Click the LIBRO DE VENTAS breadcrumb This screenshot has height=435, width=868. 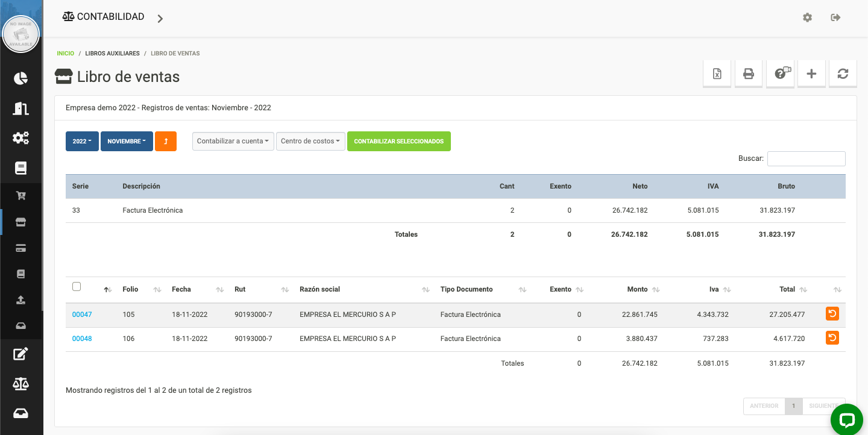pyautogui.click(x=175, y=54)
